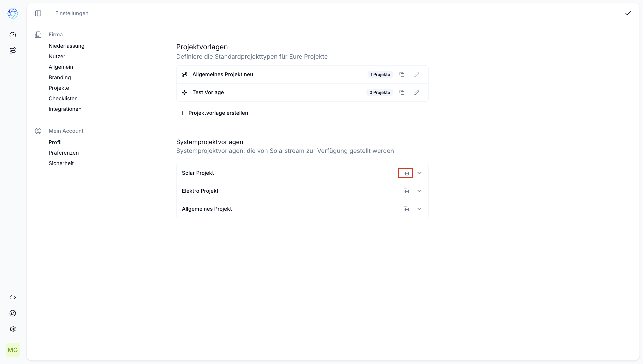Open the developer code icon
Image resolution: width=643 pixels, height=364 pixels.
pos(12,297)
